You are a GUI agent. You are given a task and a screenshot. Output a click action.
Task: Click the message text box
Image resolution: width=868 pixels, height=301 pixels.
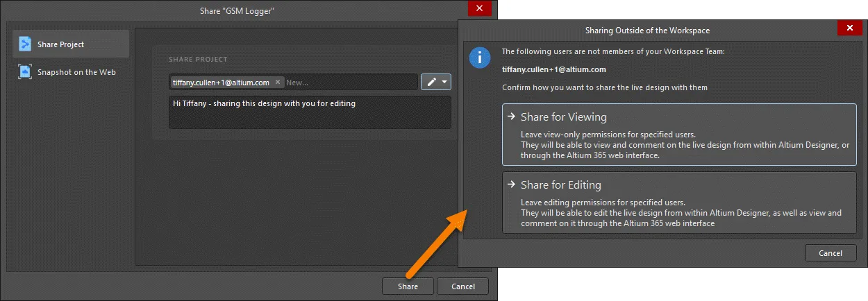(x=310, y=112)
